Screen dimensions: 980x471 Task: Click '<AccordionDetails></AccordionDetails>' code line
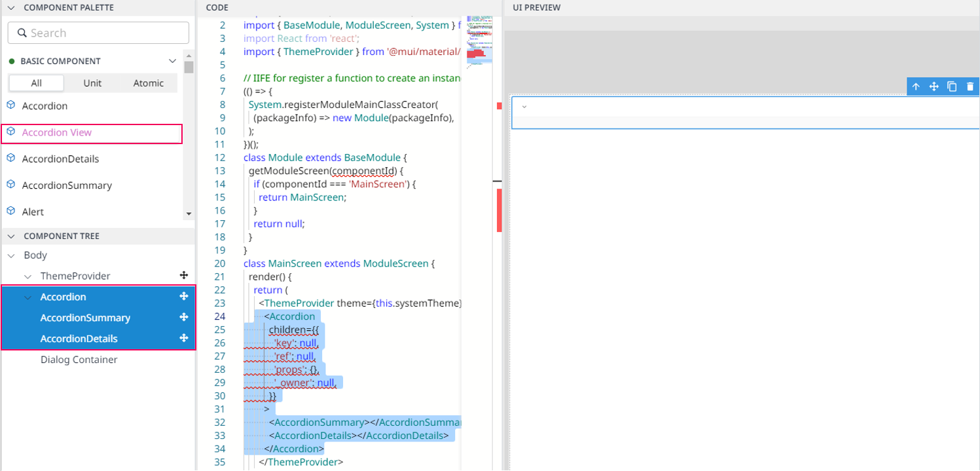tap(358, 436)
